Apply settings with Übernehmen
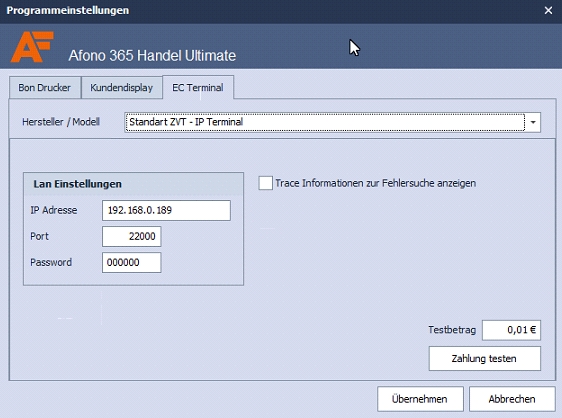562x418 pixels. click(420, 399)
